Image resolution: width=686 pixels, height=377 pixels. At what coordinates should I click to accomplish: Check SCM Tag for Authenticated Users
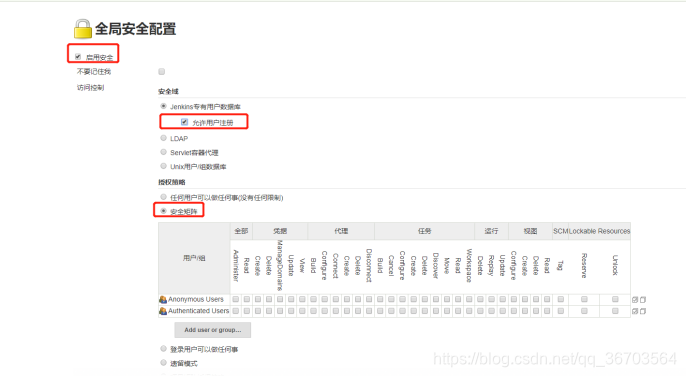(560, 311)
